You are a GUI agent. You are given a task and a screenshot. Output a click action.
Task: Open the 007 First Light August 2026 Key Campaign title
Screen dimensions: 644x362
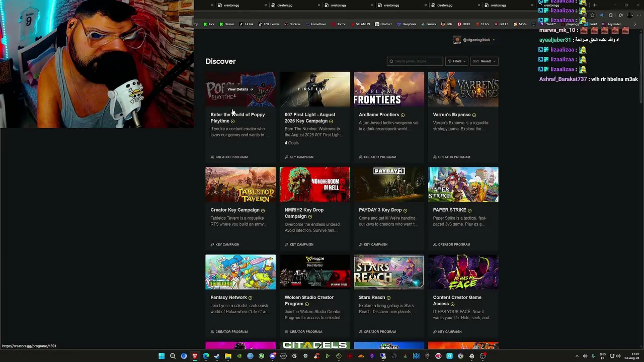tap(310, 118)
